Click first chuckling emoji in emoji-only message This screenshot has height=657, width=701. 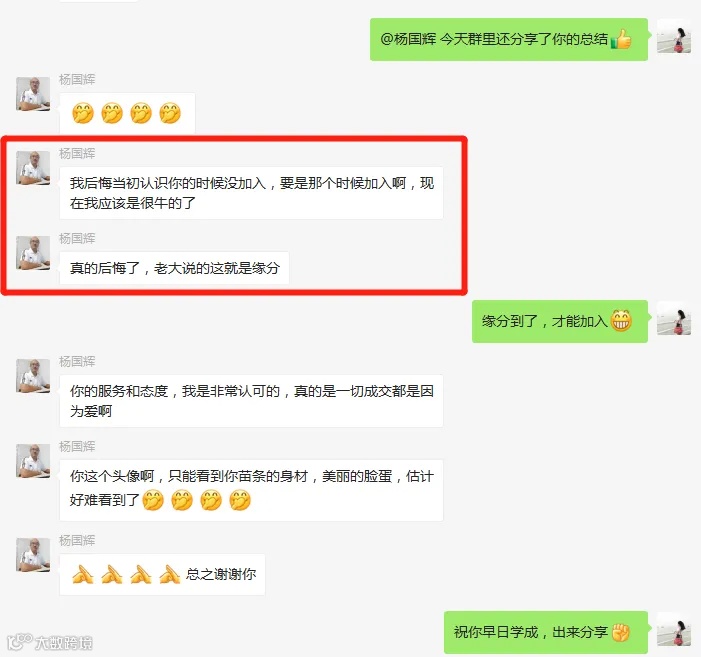click(83, 113)
